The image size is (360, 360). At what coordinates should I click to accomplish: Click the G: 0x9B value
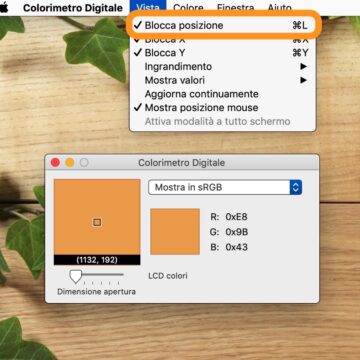229,232
